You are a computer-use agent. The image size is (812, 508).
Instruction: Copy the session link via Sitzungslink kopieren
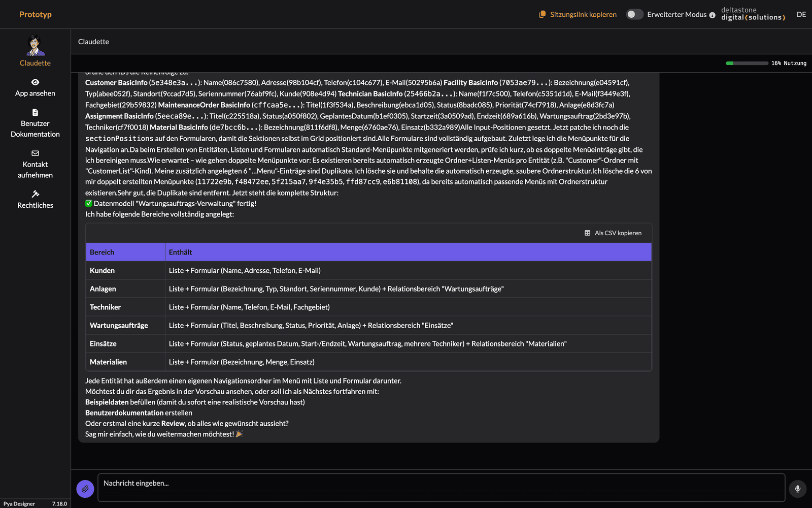click(x=583, y=14)
